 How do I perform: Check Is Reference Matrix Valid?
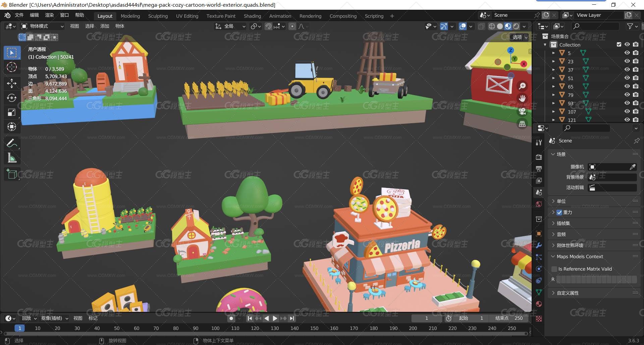click(554, 269)
